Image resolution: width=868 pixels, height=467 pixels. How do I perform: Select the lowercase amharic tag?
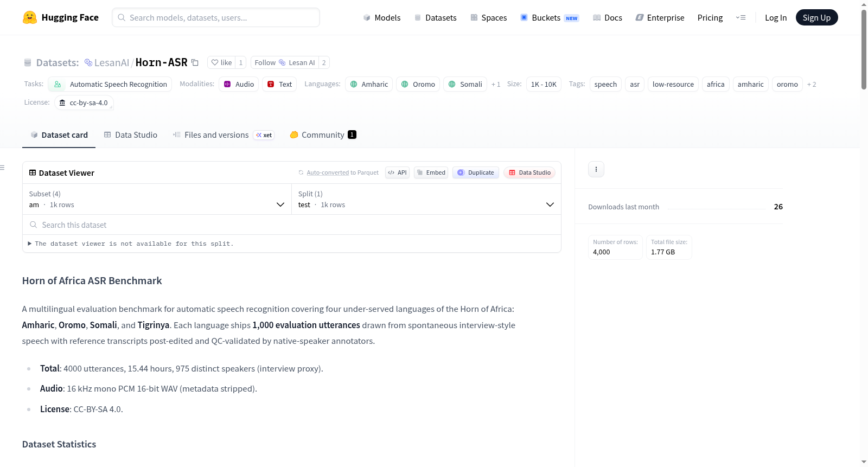(x=751, y=84)
